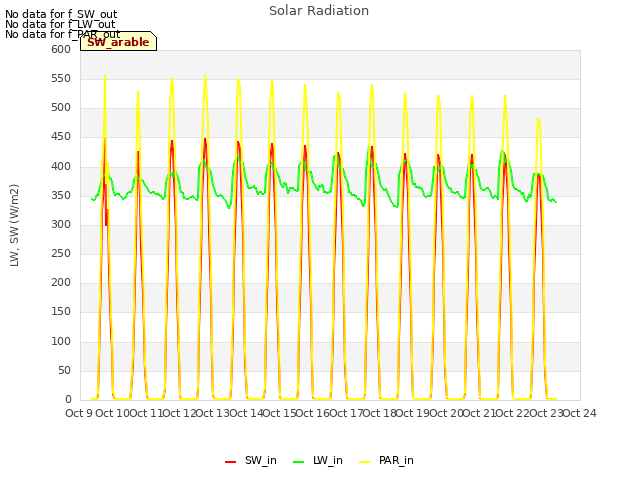Click the 400 y-axis tick label
The image size is (640, 480).
tap(61, 167)
